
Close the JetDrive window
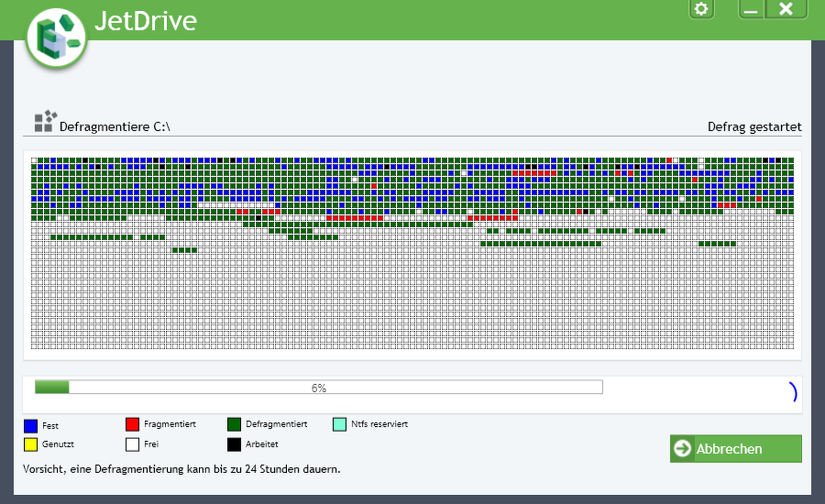786,9
